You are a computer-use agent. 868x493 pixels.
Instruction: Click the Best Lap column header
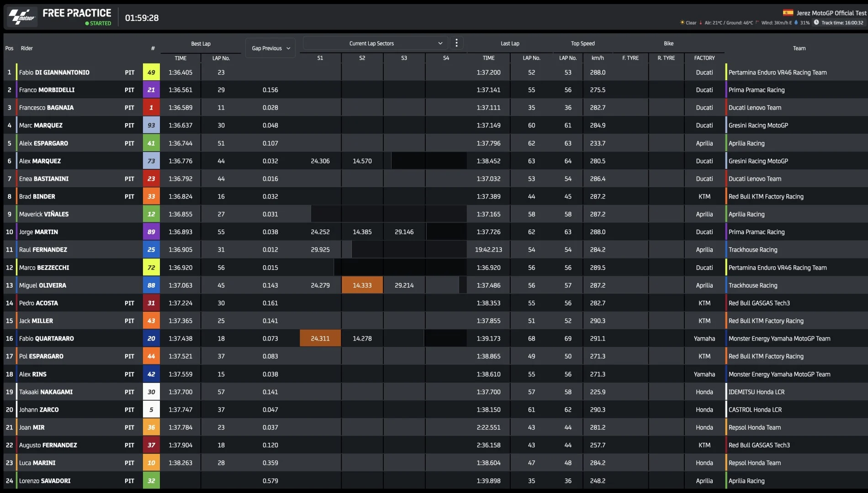tap(201, 44)
